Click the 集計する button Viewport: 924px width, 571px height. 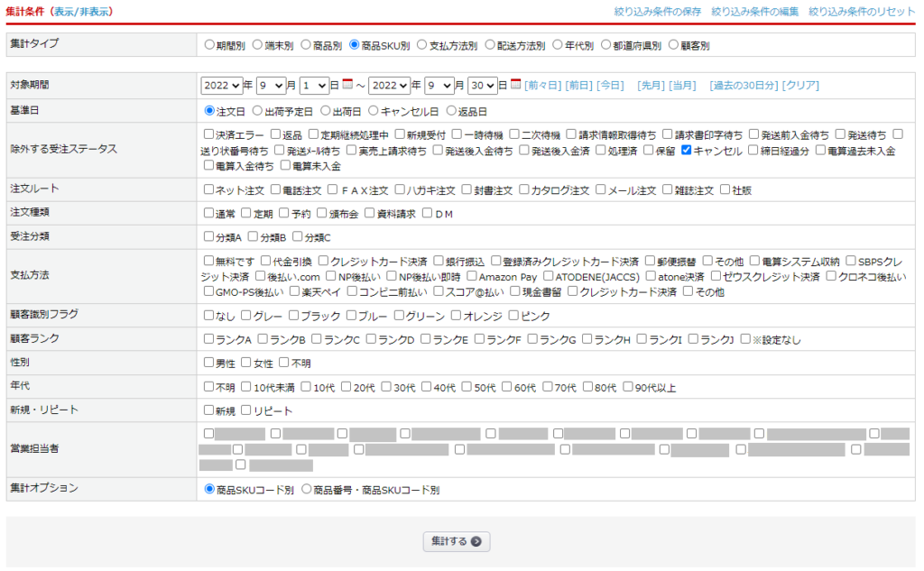pyautogui.click(x=457, y=541)
